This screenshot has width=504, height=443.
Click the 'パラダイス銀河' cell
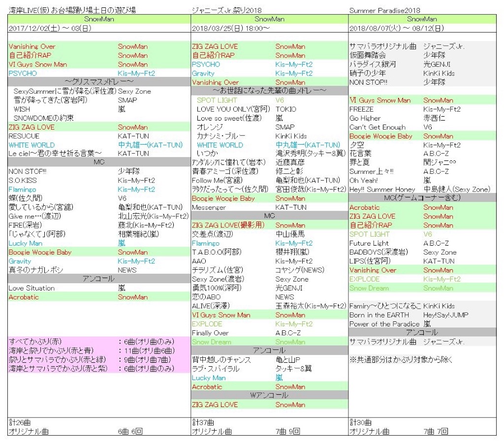(373, 64)
